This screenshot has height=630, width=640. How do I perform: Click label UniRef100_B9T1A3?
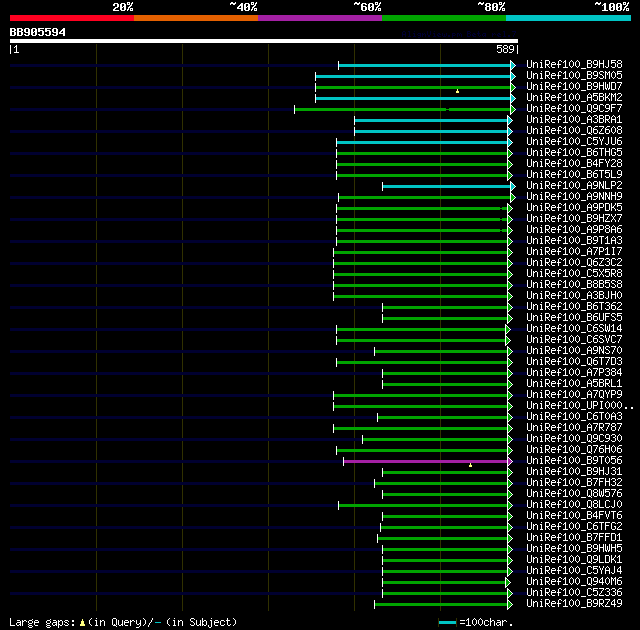[x=574, y=241]
